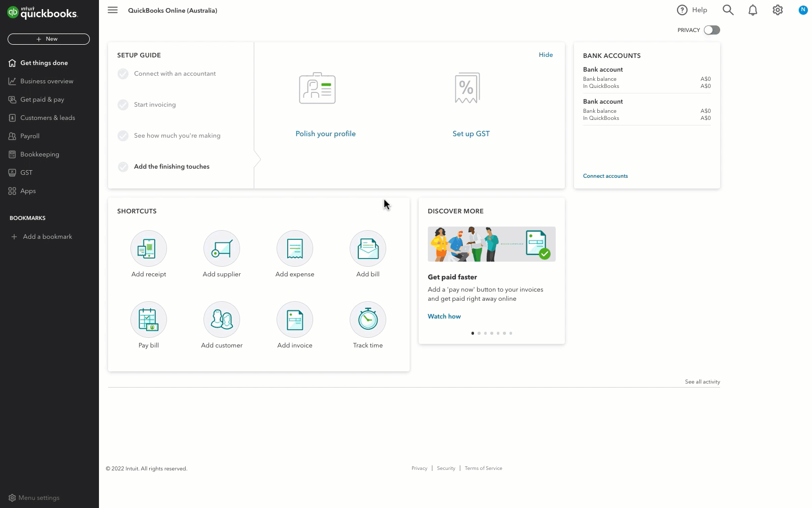Click the Polish your profile ID card icon
Screen dimensions: 812x508
point(317,88)
